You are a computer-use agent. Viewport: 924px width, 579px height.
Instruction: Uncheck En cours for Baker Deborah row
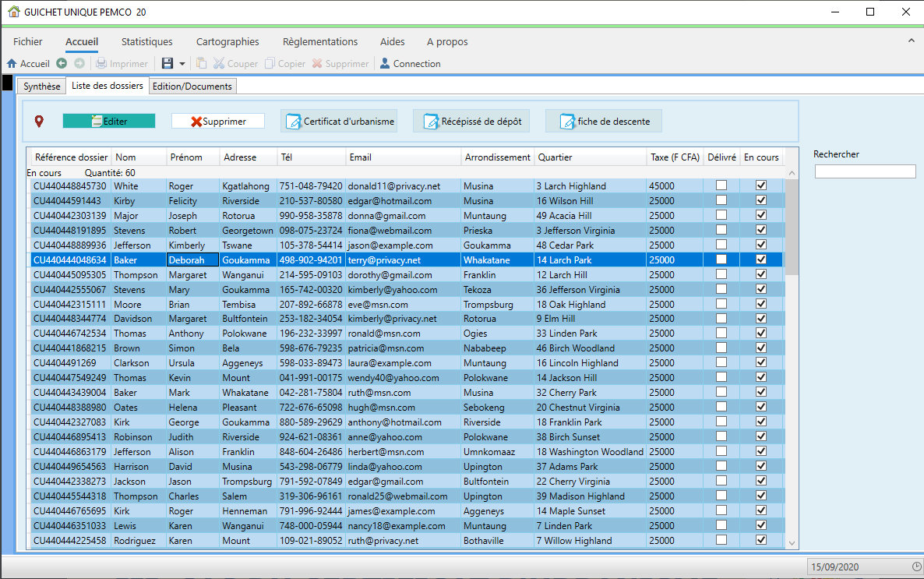pyautogui.click(x=761, y=259)
